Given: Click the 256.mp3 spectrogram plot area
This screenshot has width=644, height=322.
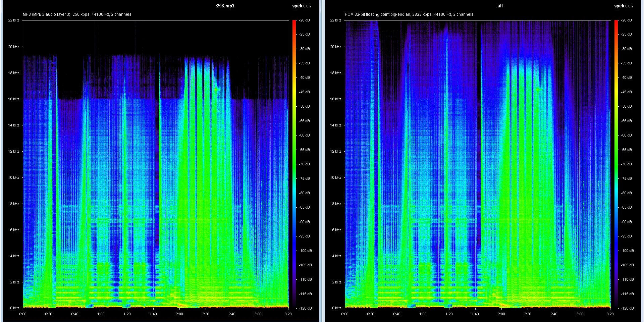Looking at the screenshot, I should (156, 164).
